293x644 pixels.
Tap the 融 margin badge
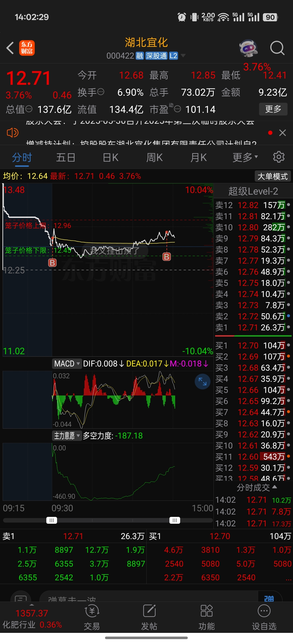point(140,56)
